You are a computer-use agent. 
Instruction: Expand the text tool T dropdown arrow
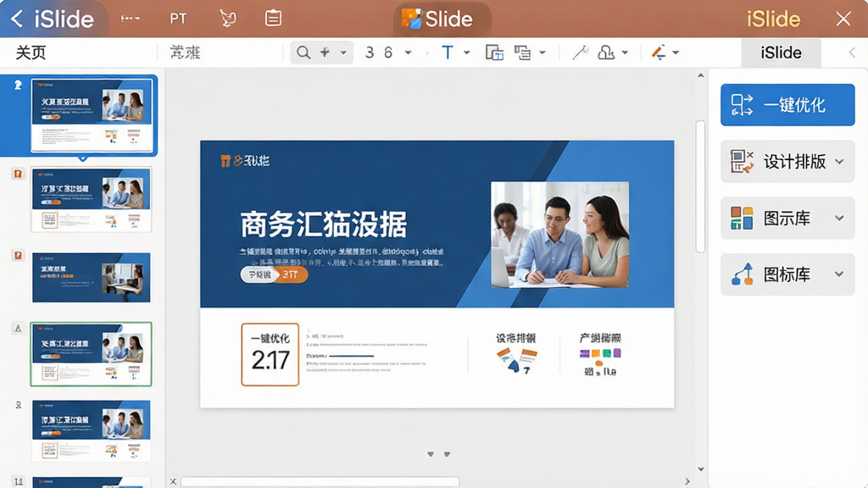coord(467,53)
